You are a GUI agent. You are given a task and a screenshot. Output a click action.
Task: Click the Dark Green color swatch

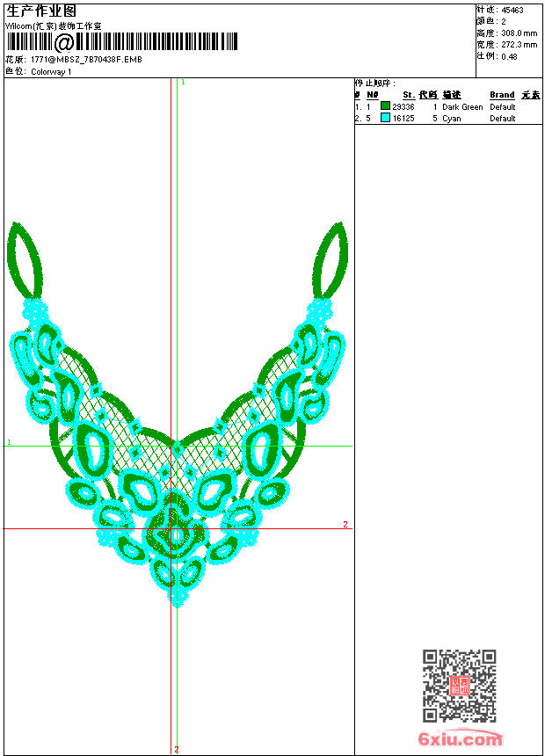click(x=385, y=106)
